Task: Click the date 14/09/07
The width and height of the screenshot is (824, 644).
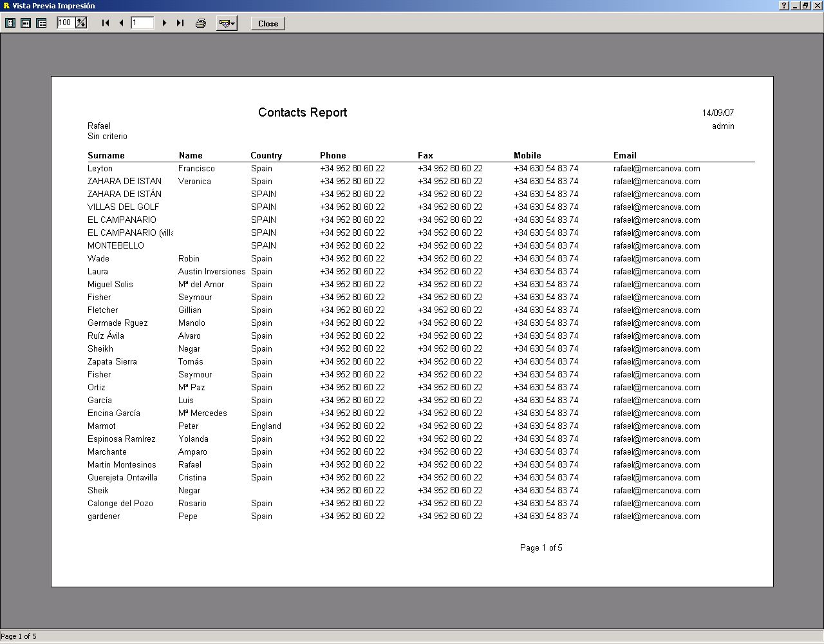Action: (718, 113)
